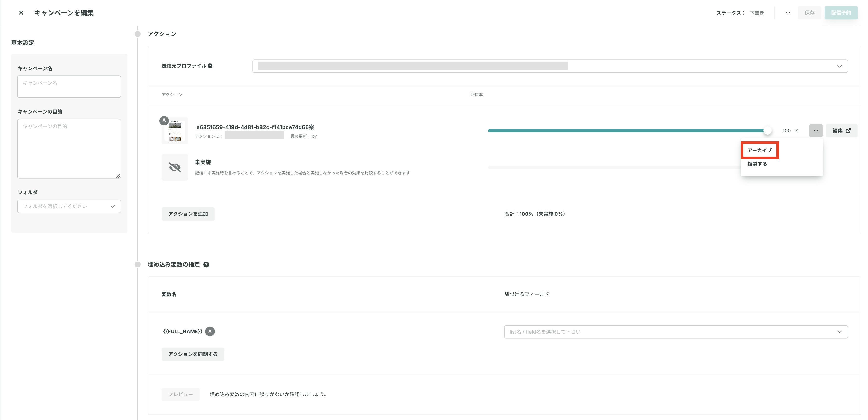Image resolution: width=868 pixels, height=420 pixels.
Task: Click the 保存 button
Action: [809, 13]
